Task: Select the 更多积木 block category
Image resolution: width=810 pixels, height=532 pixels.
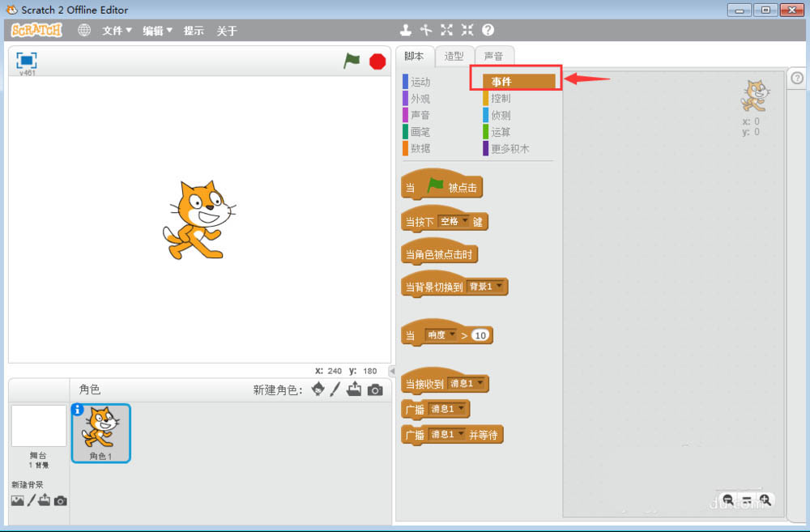Action: pos(506,148)
